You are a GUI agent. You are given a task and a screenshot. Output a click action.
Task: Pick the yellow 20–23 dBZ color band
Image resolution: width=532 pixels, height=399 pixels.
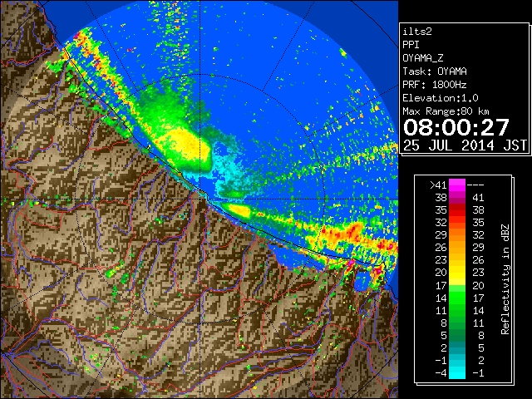point(456,279)
